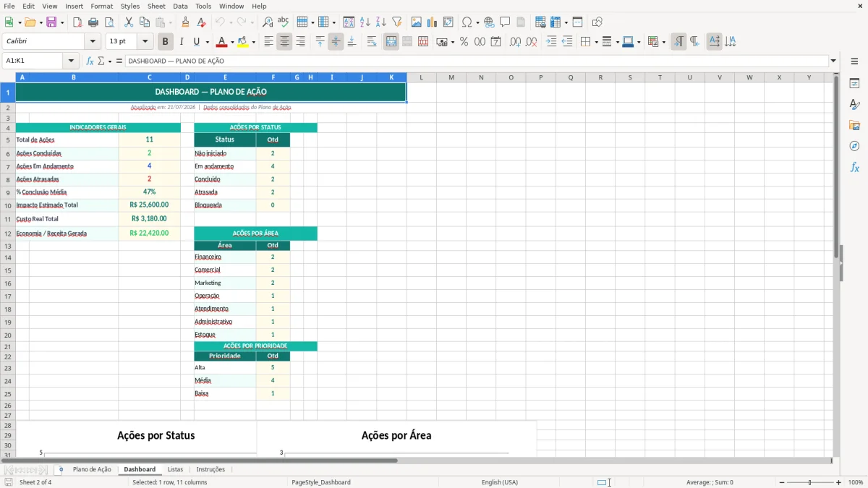The image size is (868, 488).
Task: Open the Function Wizard
Action: (x=90, y=61)
